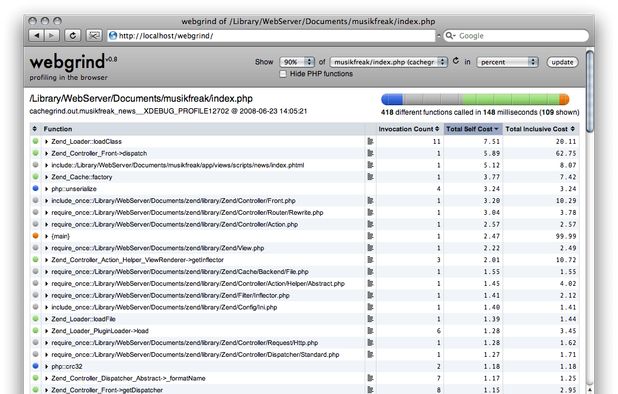Screen dimensions: 618x394
Task: Click the function name Zend_Controller_Dispatcher_Abstract->_formatName
Action: point(128,378)
